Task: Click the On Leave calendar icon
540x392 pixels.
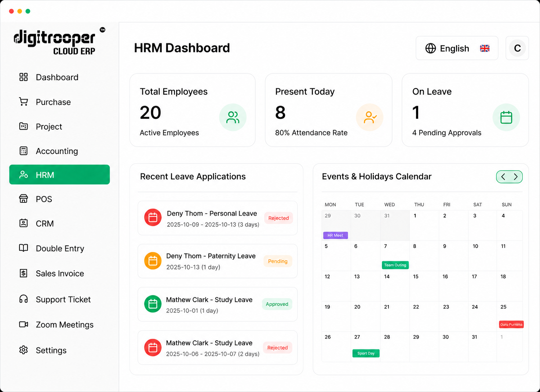Action: tap(506, 117)
